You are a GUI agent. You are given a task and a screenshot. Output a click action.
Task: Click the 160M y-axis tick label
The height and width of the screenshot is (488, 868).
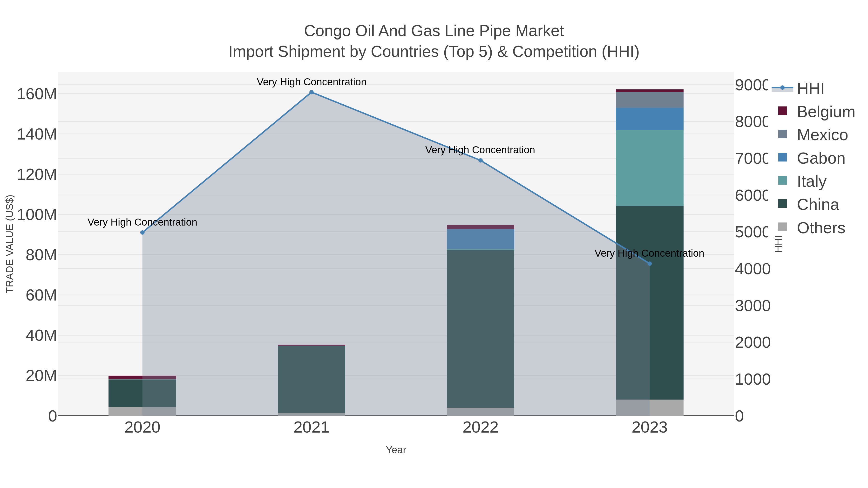pos(37,94)
